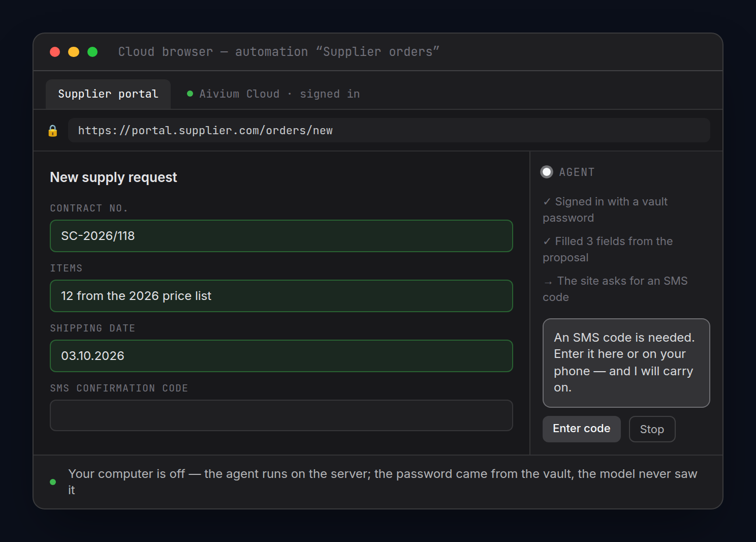Open the Aivium Cloud signed in tab

[x=273, y=94]
